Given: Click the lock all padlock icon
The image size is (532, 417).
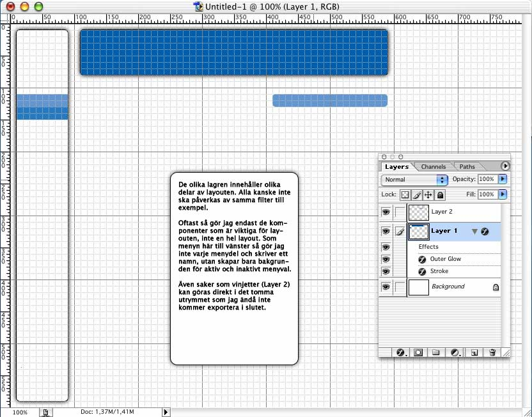Looking at the screenshot, I should click(440, 194).
